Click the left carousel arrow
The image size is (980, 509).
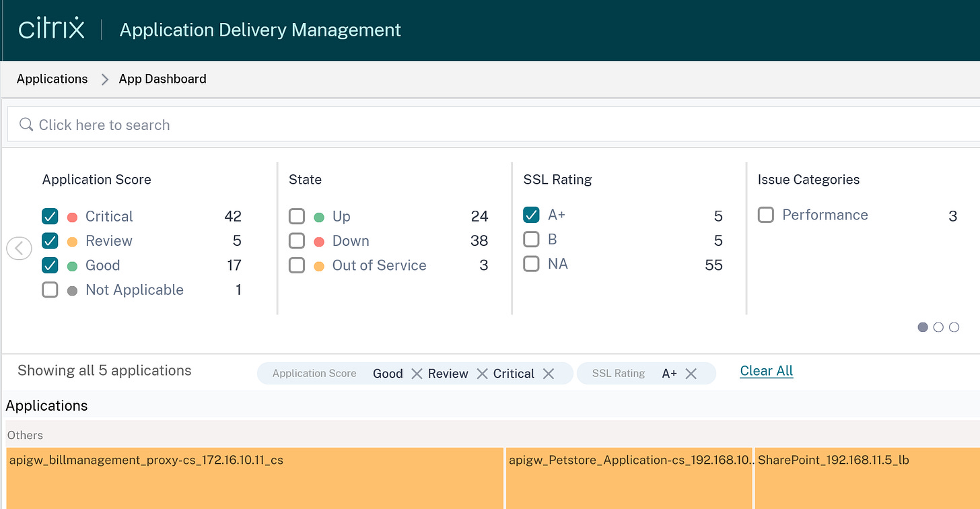[x=19, y=248]
